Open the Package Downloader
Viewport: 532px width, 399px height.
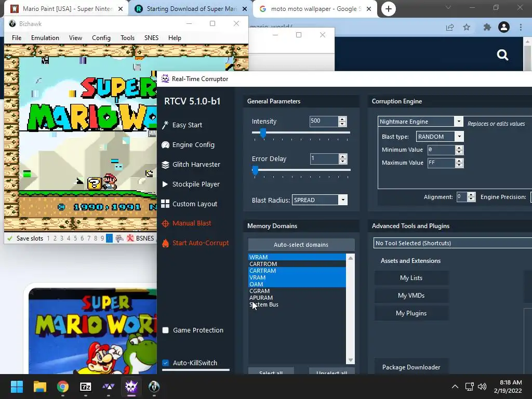pos(411,367)
